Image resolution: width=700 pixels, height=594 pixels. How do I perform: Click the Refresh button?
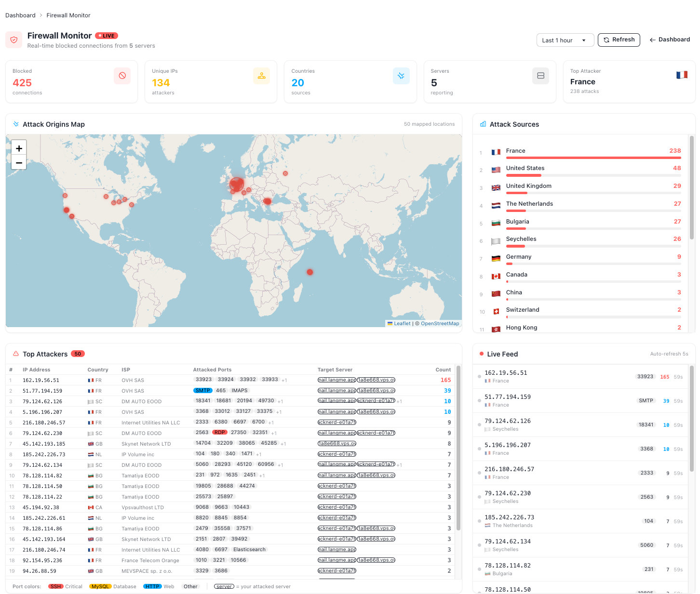619,40
